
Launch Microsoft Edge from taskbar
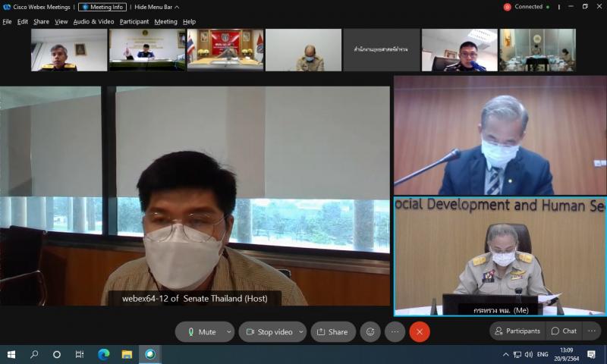tap(103, 354)
